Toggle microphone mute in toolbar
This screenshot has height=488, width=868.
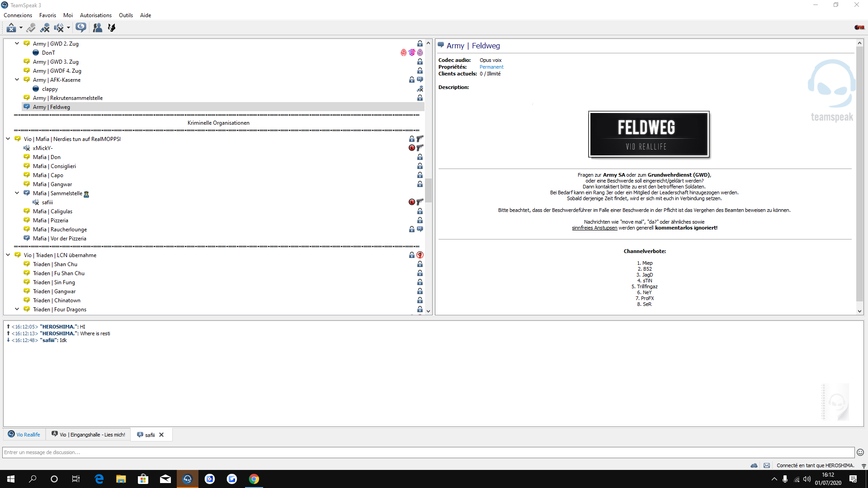pyautogui.click(x=45, y=28)
